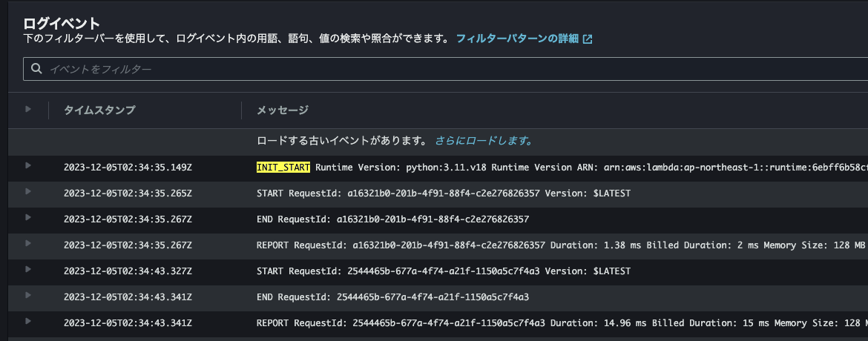
Task: Click END RequestId 2544465b message text
Action: [393, 297]
